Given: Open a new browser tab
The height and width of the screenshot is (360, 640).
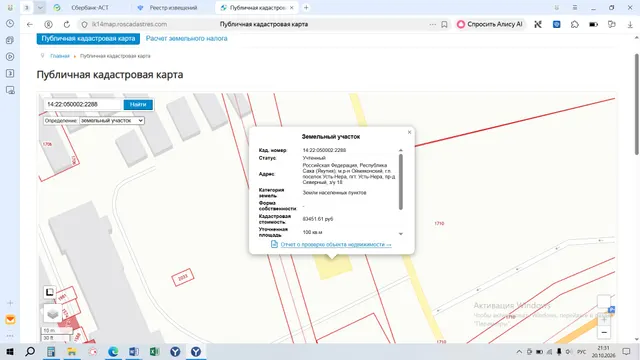Looking at the screenshot, I should 306,8.
